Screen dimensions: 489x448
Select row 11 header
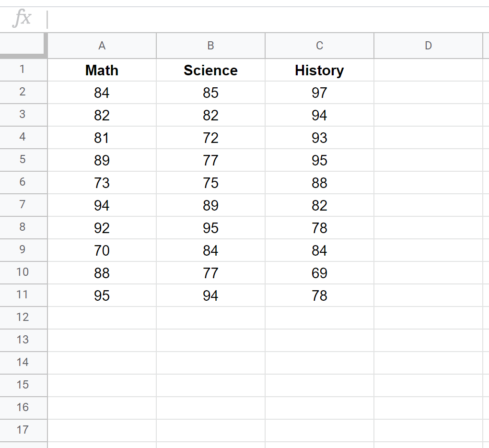pyautogui.click(x=23, y=295)
